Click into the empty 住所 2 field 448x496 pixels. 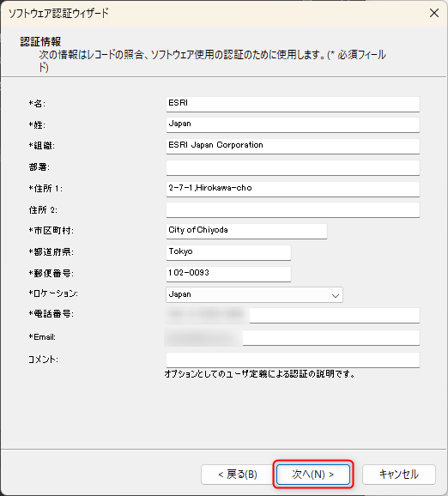click(293, 210)
